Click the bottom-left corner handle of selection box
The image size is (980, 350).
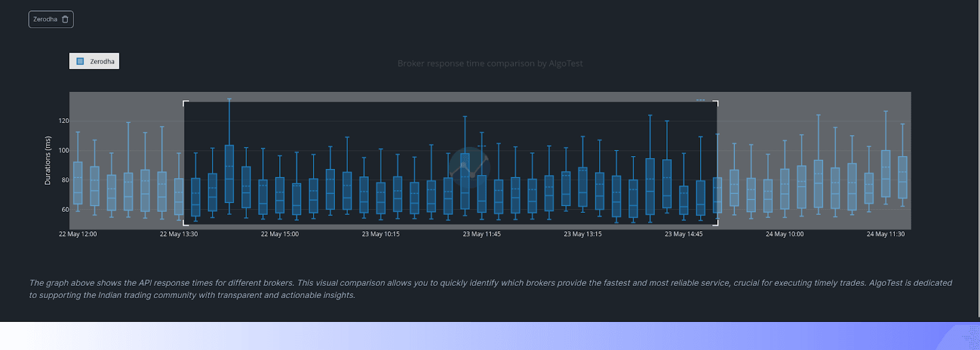point(185,223)
